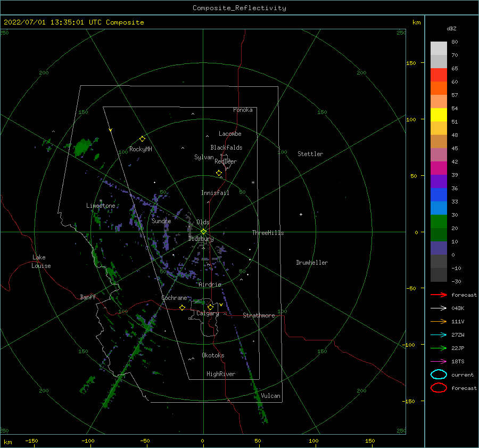Pick the orange 57–60 dBZ swatch

[439, 88]
